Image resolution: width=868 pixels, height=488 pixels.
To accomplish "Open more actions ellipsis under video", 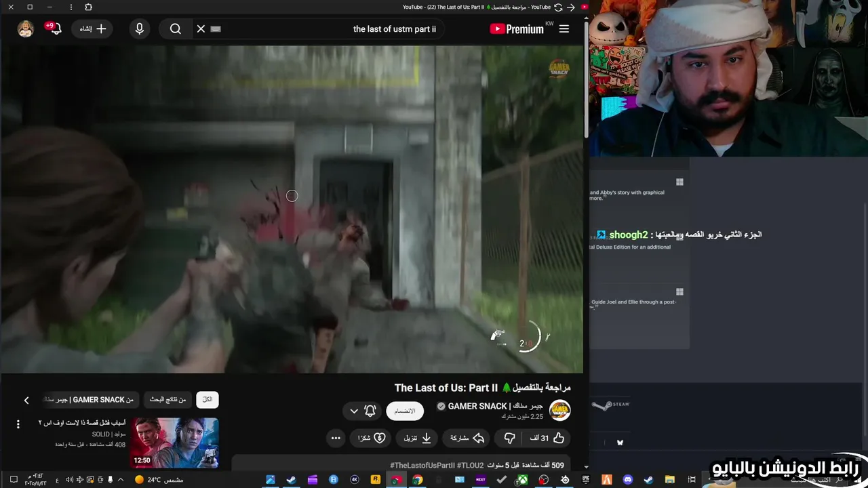I will pos(336,439).
